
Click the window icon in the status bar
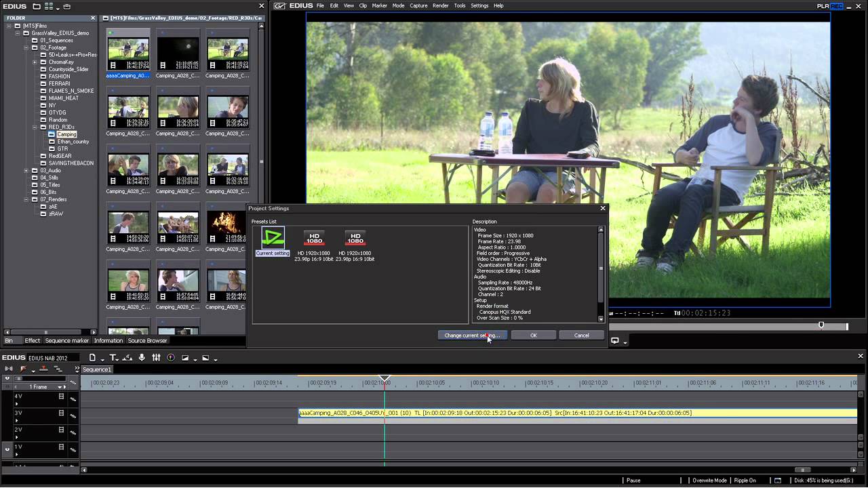point(778,480)
